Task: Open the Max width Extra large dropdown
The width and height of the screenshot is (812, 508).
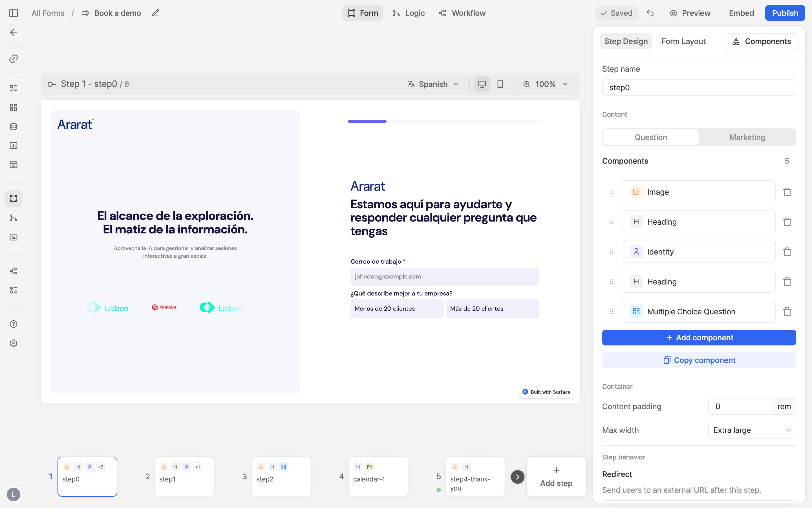Action: 752,430
